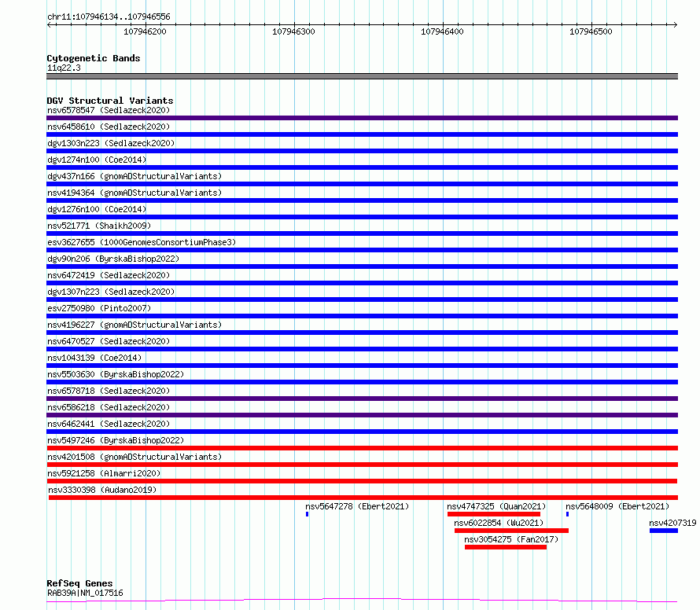
Task: Click the purple bar for nsv6578547
Action: click(x=362, y=118)
